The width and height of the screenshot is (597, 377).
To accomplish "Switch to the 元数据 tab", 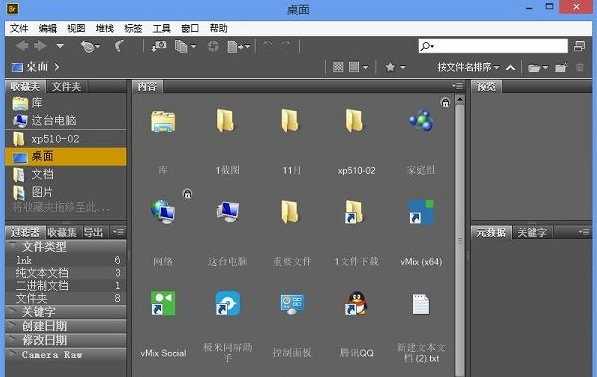I will (x=491, y=232).
